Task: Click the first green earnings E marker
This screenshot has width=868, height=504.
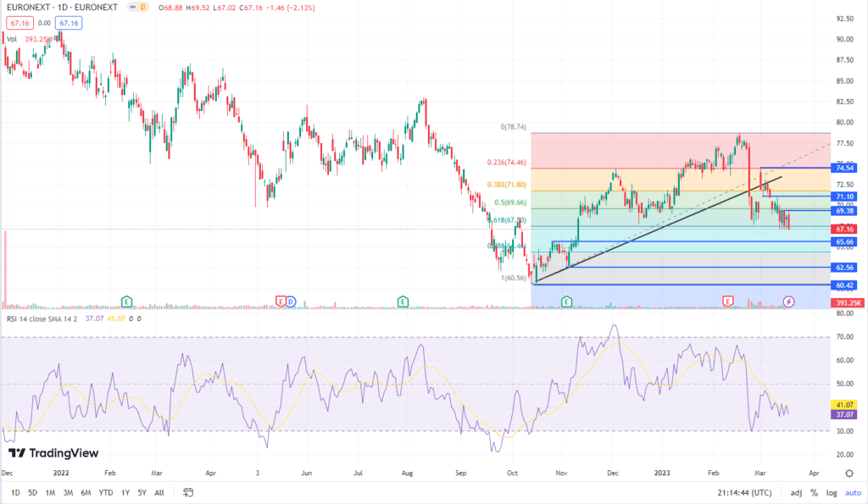Action: click(x=127, y=301)
